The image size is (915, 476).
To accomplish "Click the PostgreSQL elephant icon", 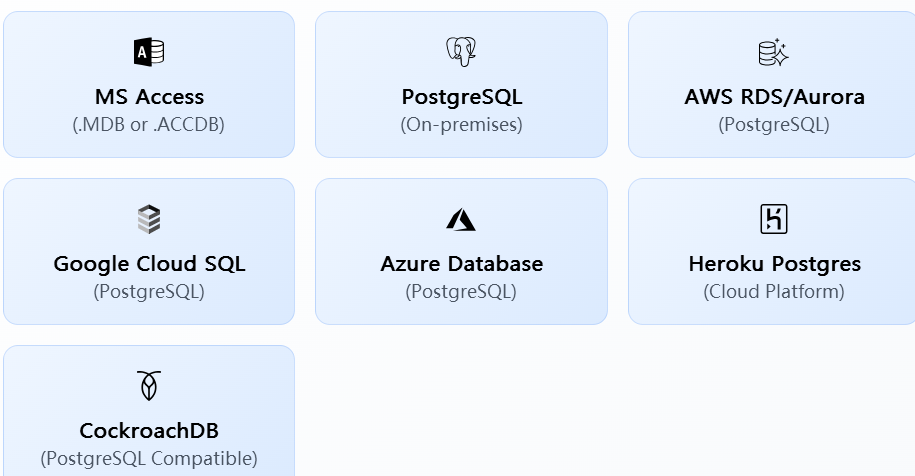I will pyautogui.click(x=461, y=52).
